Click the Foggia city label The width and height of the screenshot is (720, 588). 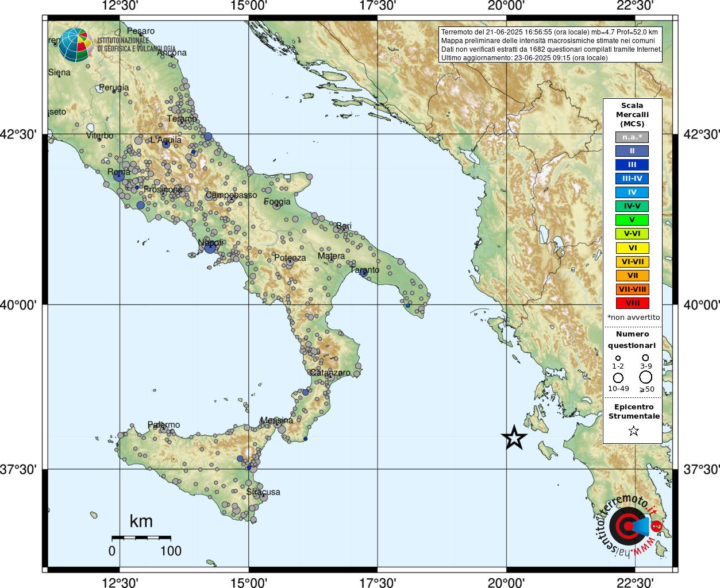click(277, 202)
